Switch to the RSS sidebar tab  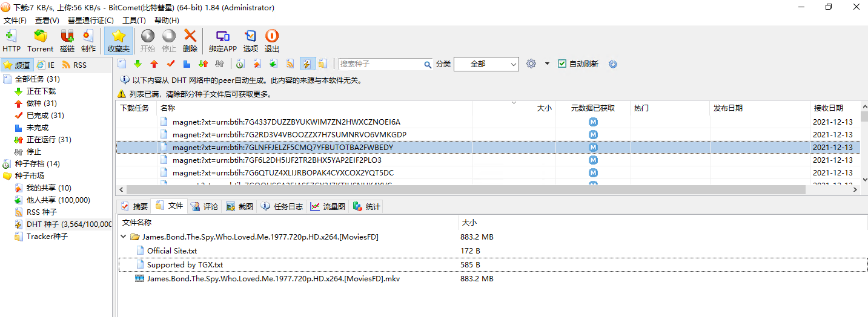pyautogui.click(x=74, y=65)
